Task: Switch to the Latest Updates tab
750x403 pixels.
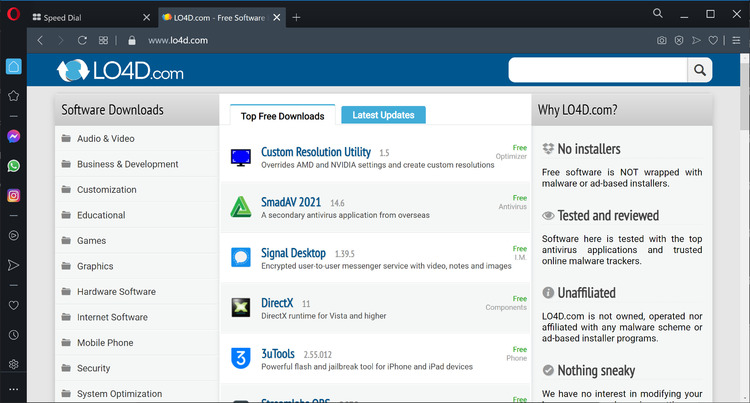Action: pyautogui.click(x=383, y=115)
